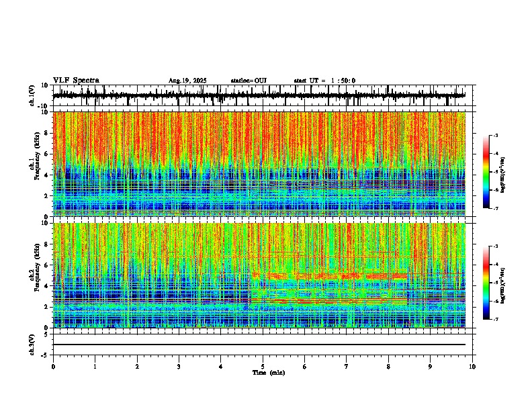Click the "start UT = 1:50:0" text
532x411 pixels.
pyautogui.click(x=324, y=81)
